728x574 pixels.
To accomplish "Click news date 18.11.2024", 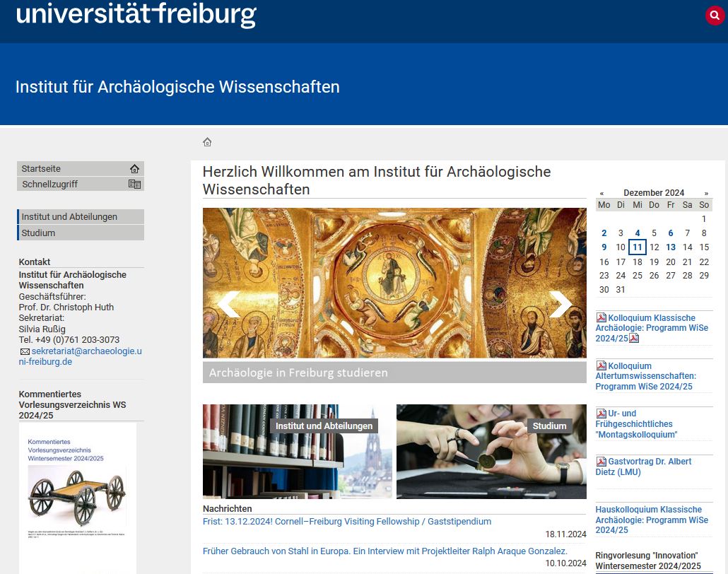I will pos(565,534).
